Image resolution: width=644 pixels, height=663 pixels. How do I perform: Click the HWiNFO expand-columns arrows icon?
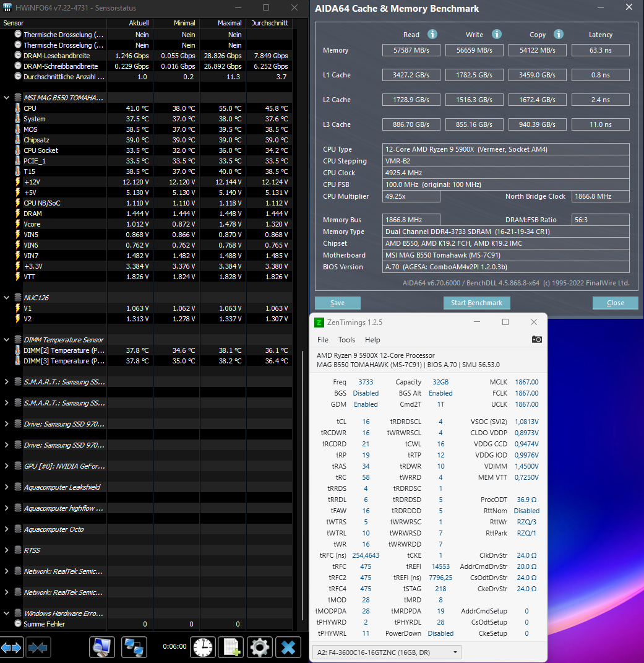[11, 648]
